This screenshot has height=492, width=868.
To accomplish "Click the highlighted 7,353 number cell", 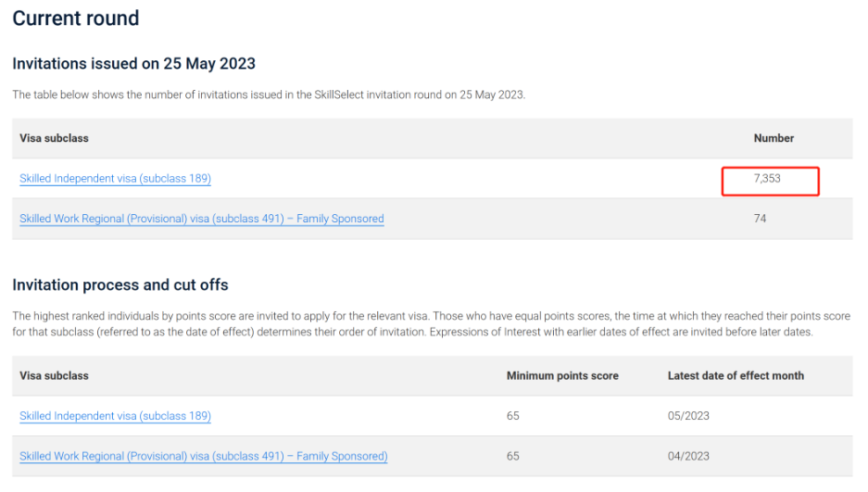I will [x=770, y=181].
